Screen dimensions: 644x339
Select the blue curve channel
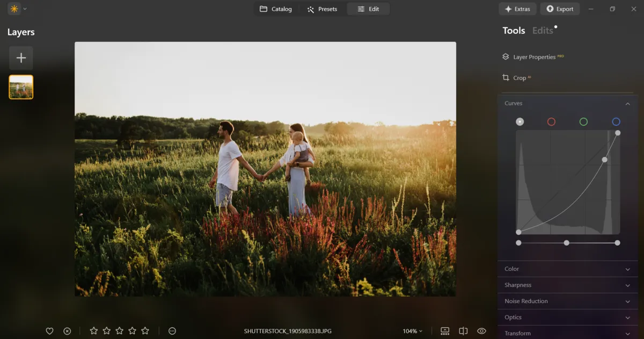point(616,122)
